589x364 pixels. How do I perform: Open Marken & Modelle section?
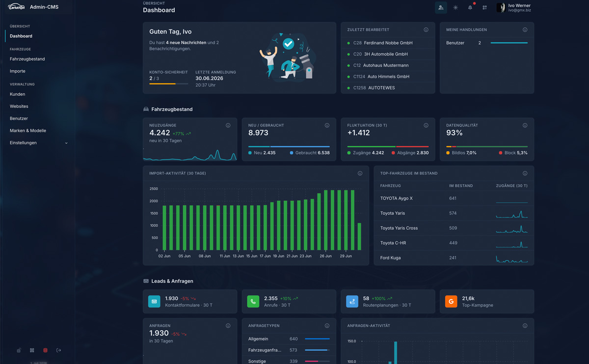pyautogui.click(x=28, y=130)
